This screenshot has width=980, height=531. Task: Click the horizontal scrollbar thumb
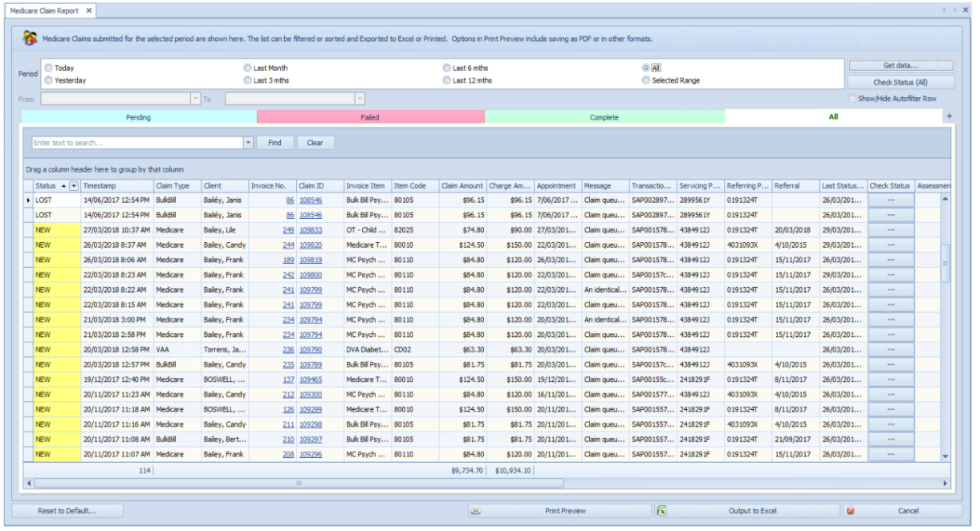[x=299, y=484]
